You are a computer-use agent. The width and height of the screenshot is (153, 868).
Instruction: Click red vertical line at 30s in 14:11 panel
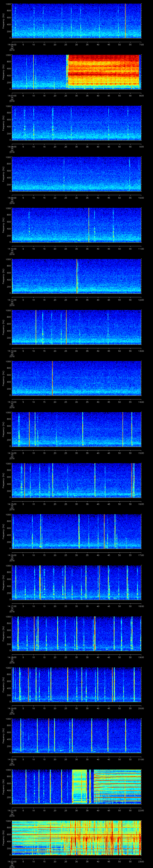point(77,276)
